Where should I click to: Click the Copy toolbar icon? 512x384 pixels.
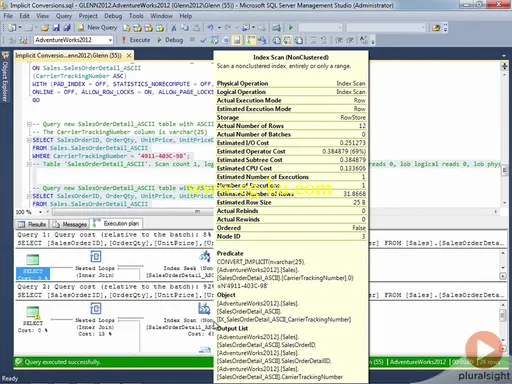coord(185,28)
